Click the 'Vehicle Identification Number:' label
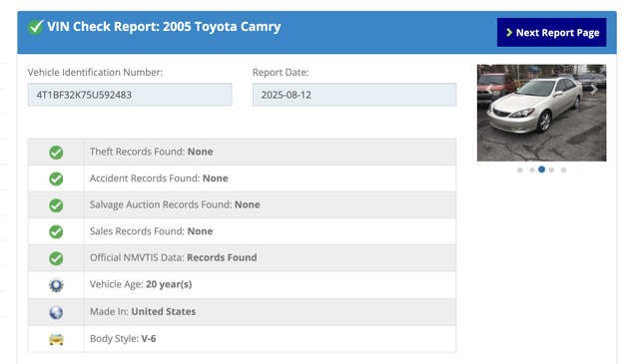The image size is (640, 364). [95, 72]
